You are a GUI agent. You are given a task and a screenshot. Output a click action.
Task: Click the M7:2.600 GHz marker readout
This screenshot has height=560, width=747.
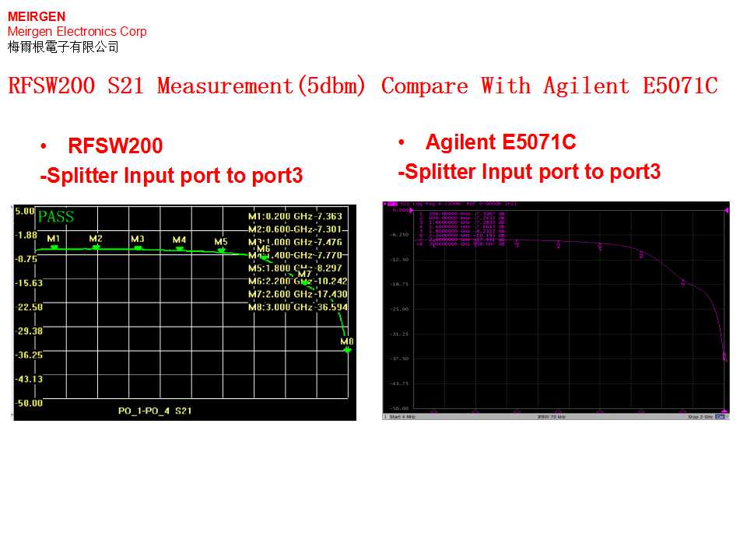click(297, 294)
